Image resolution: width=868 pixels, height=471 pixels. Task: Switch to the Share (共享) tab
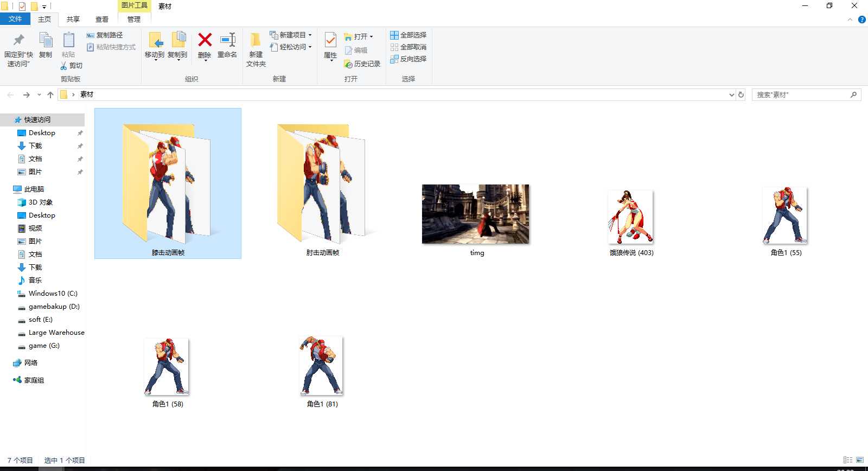tap(73, 20)
